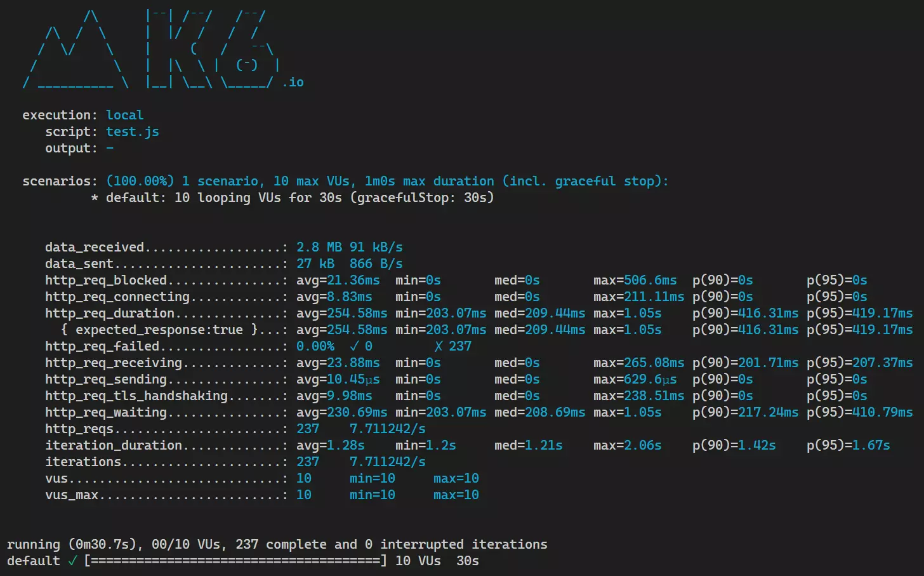This screenshot has height=576, width=924.
Task: Click "237 complete and 0 interrupted iterations" text
Action: click(x=392, y=544)
